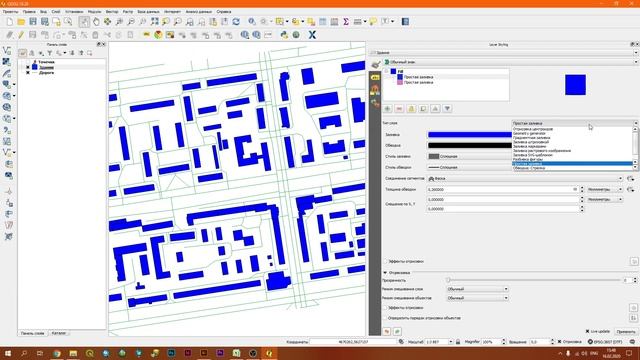Image resolution: width=640 pixels, height=360 pixels.
Task: Toggle the Отрисовка checkbox in the status bar
Action: pyautogui.click(x=560, y=342)
